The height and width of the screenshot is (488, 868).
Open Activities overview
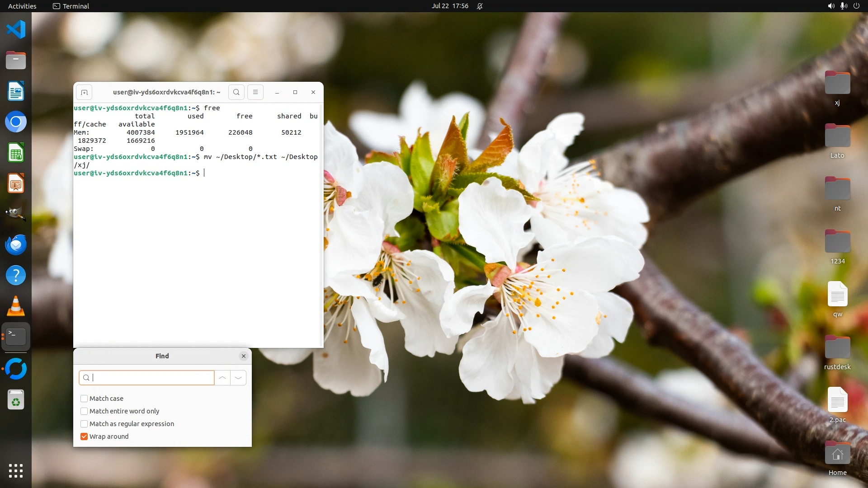(x=22, y=6)
